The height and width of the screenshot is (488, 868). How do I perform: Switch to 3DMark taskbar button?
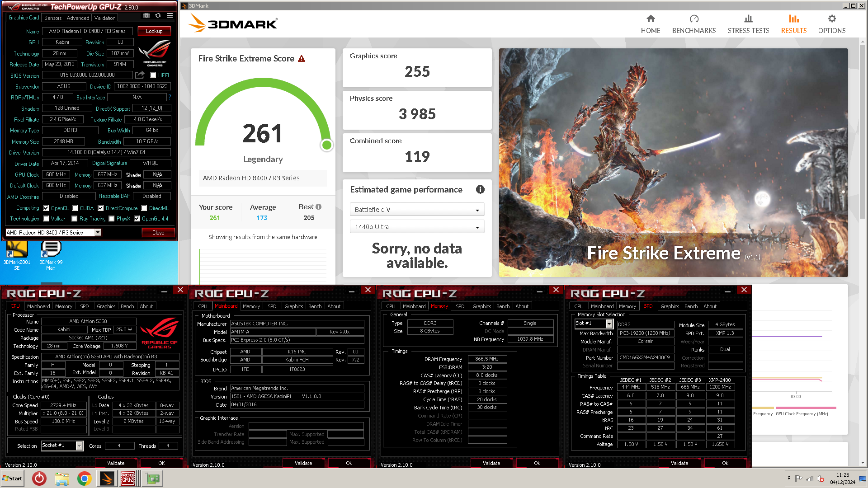(107, 479)
